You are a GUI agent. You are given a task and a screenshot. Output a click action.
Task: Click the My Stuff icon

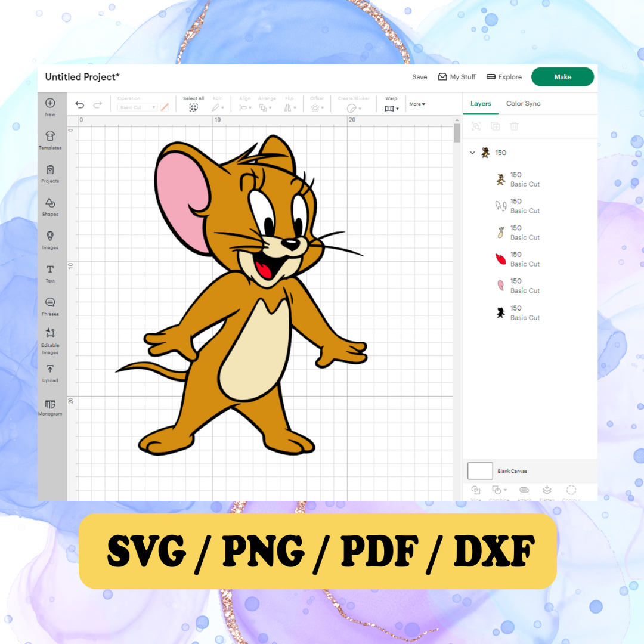coord(442,77)
